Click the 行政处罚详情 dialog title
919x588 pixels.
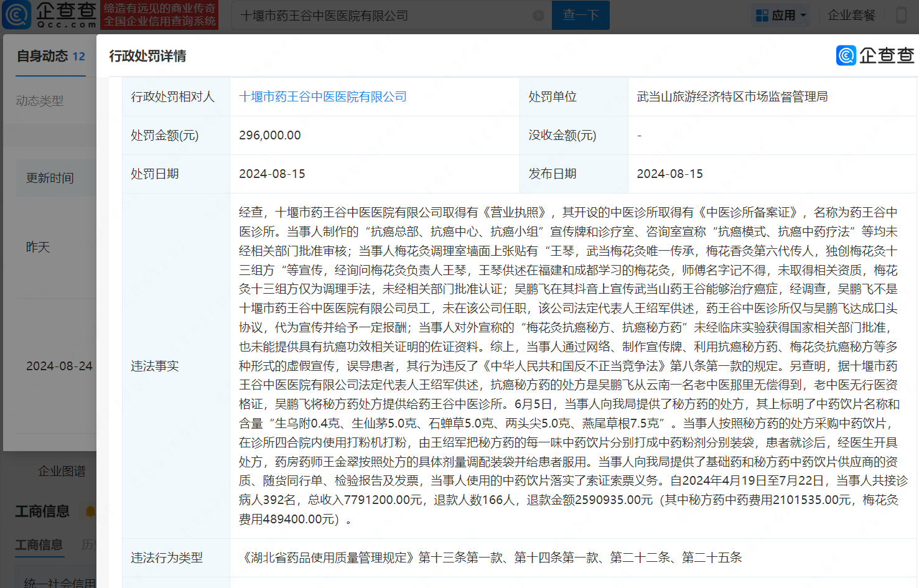pos(147,56)
